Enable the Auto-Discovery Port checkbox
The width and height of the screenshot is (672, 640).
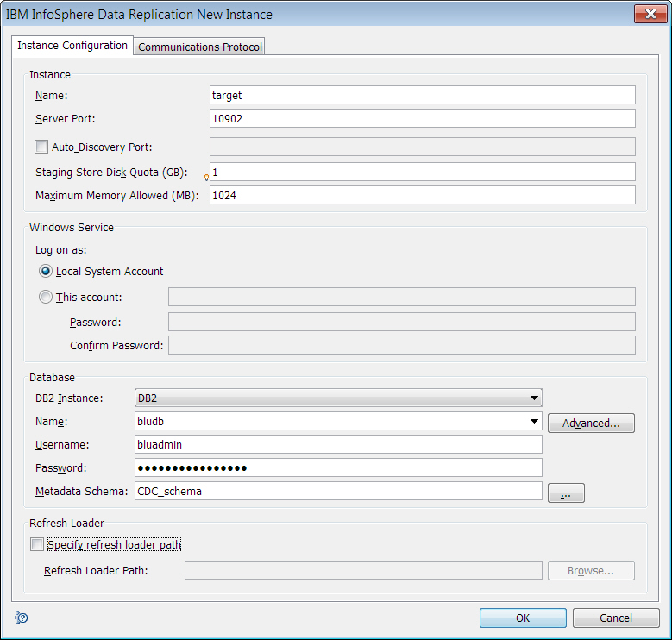[x=41, y=147]
